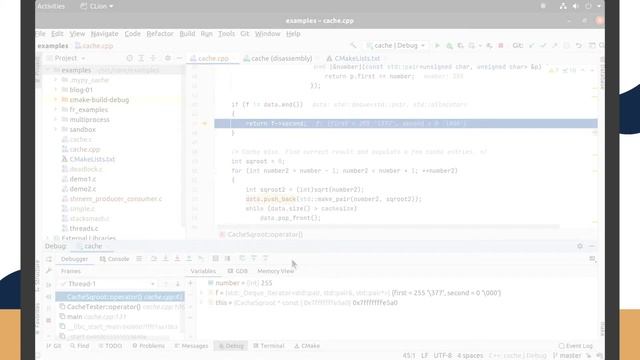Click the Resume Program icon in Debug sidebar
This screenshot has height=360, width=640.
point(49,284)
